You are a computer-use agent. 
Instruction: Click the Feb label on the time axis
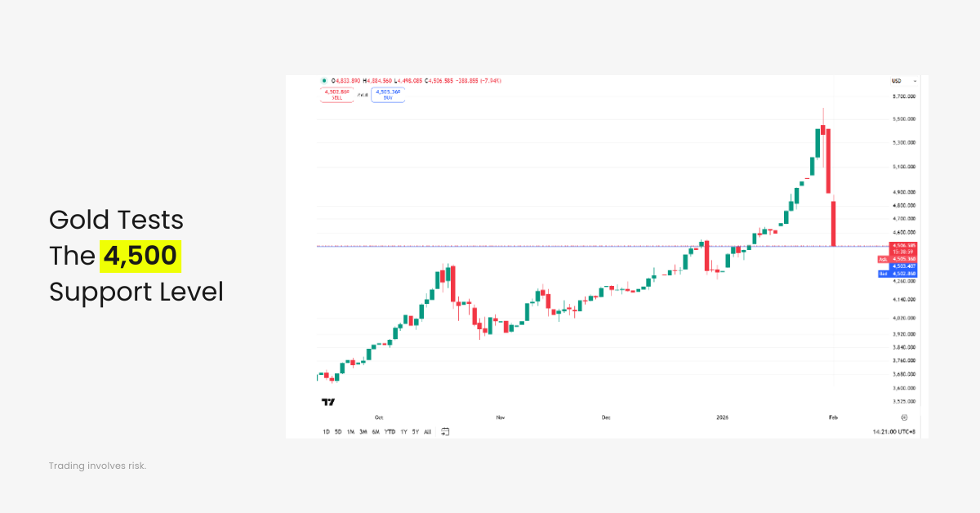pyautogui.click(x=833, y=417)
